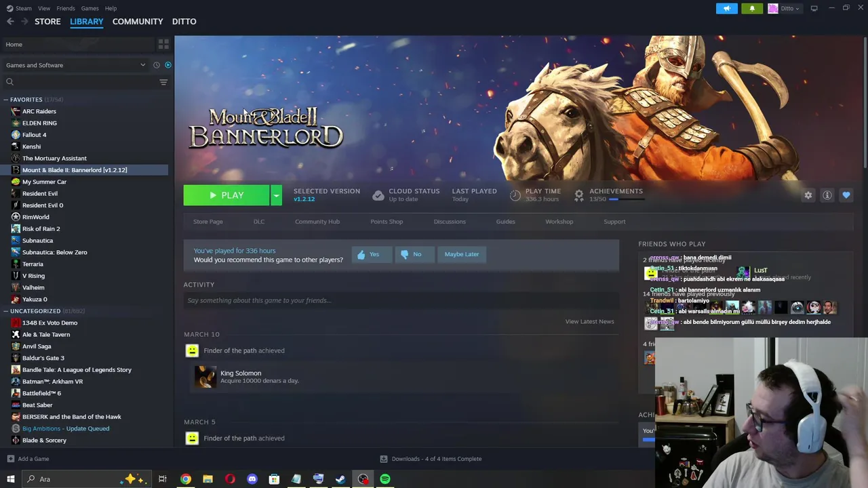The width and height of the screenshot is (868, 488).
Task: Go to the COMMUNITY tab
Action: click(x=138, y=22)
